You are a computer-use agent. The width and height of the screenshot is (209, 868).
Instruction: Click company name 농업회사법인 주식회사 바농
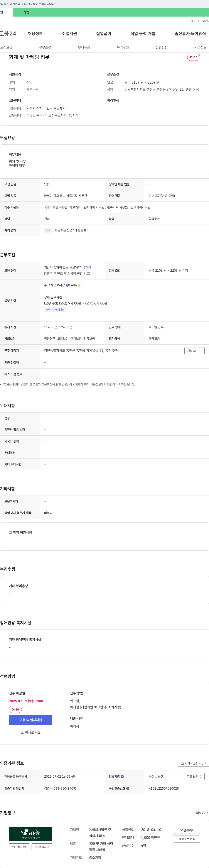click(x=100, y=833)
